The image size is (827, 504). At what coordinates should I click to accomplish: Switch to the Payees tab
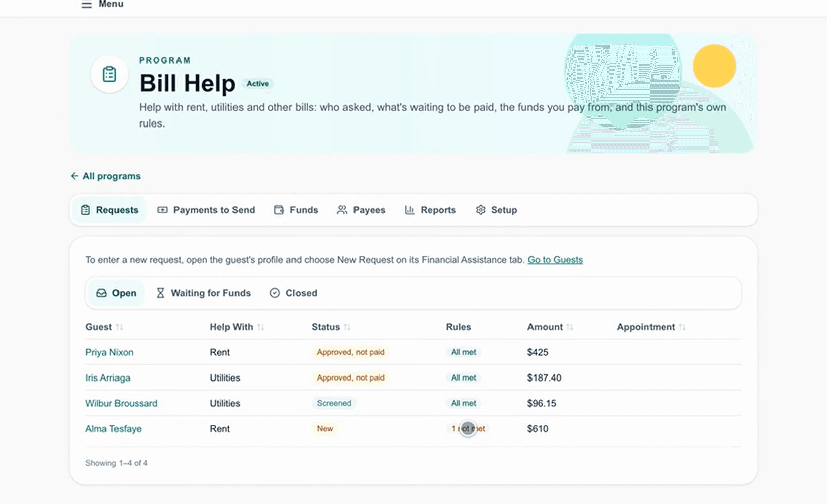tap(361, 210)
